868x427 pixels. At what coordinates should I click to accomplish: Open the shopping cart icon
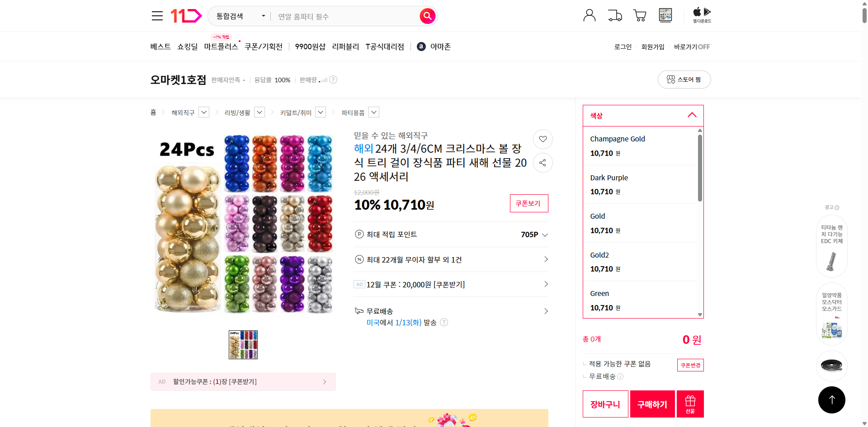640,15
